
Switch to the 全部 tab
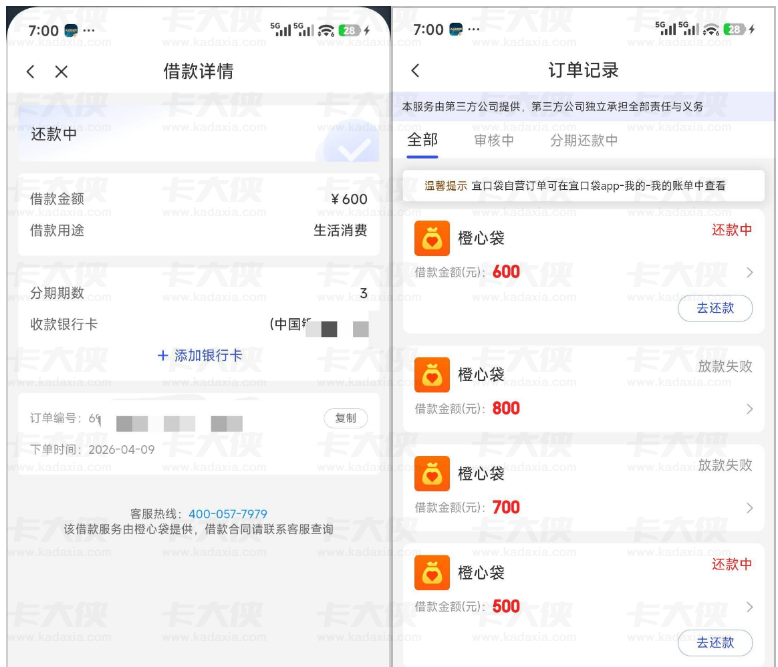[x=422, y=140]
